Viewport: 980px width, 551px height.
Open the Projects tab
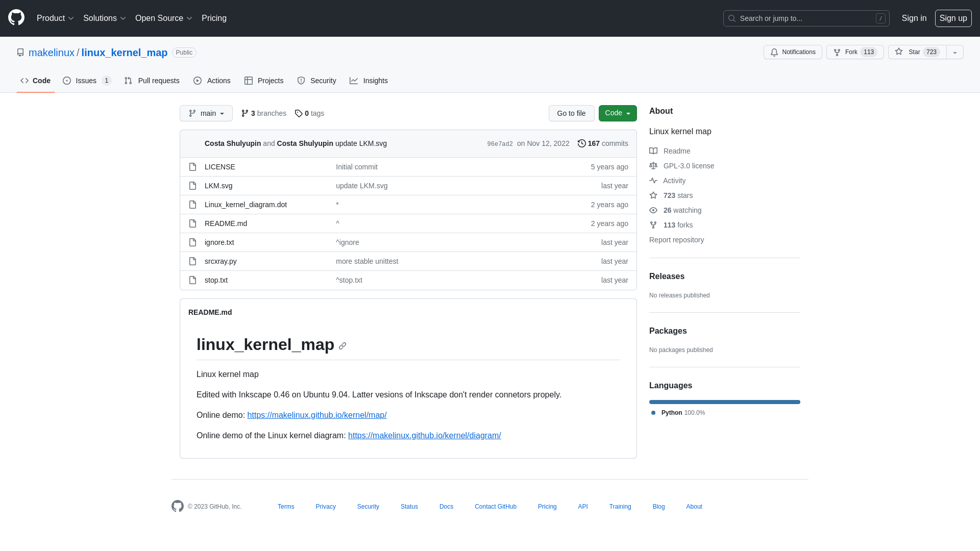tap(264, 81)
